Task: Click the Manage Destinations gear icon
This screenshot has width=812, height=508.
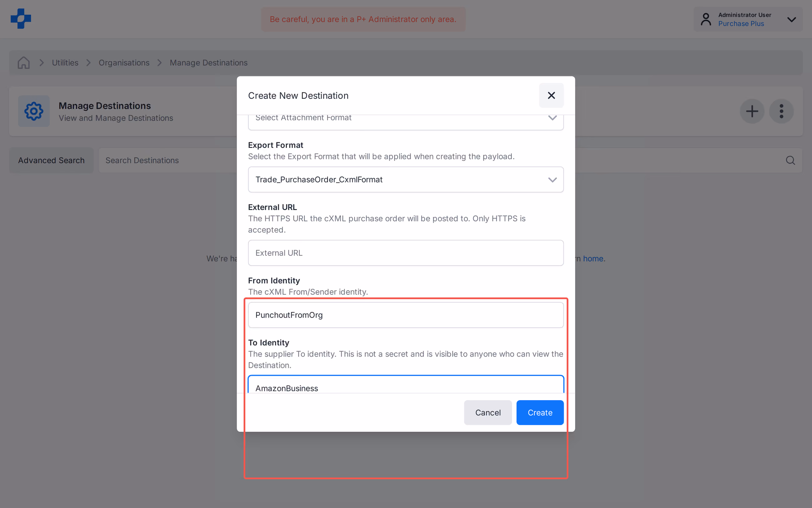Action: point(34,111)
